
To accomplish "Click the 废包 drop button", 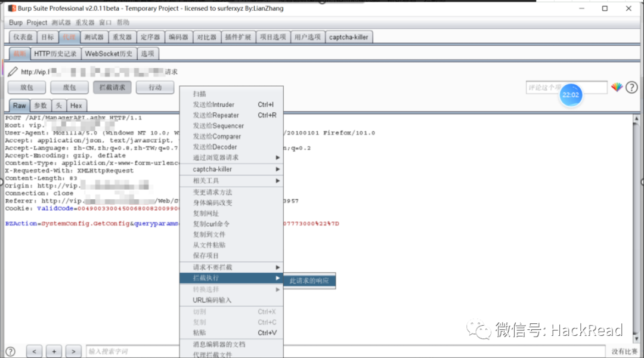I will [x=69, y=87].
